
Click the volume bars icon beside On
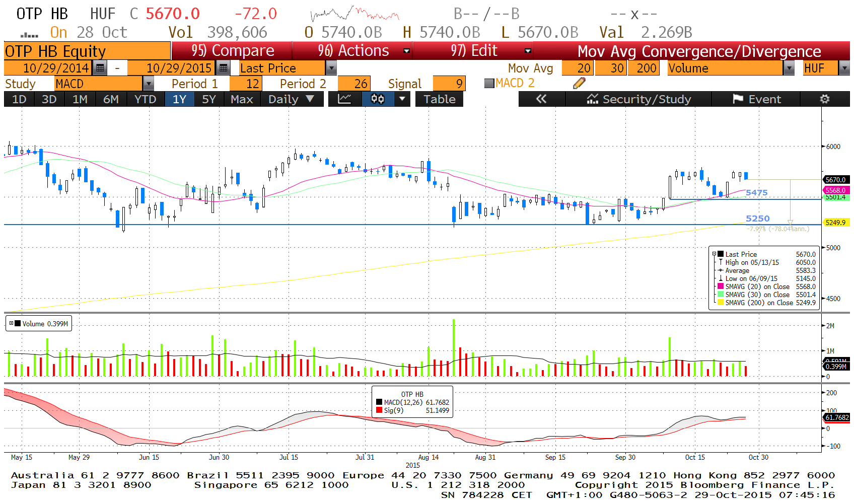tap(29, 35)
